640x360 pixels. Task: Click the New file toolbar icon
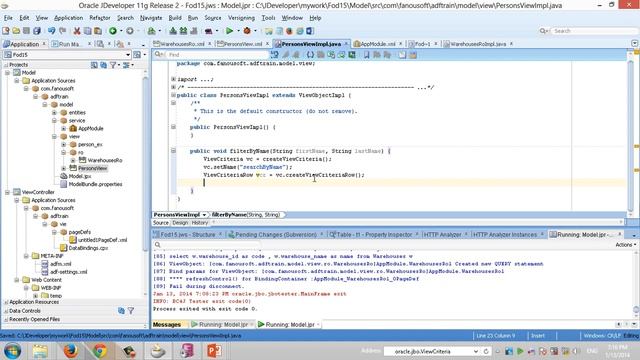6,31
